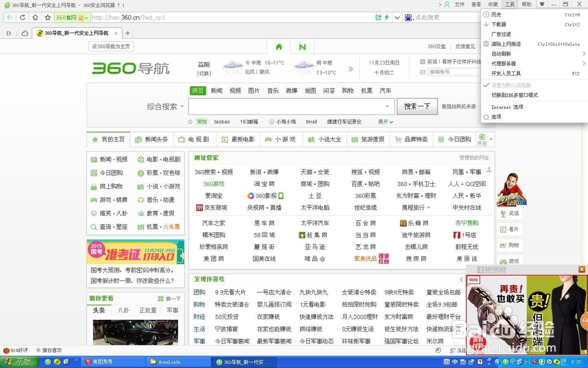
Task: Select the 视频 search category
Action: [x=235, y=91]
